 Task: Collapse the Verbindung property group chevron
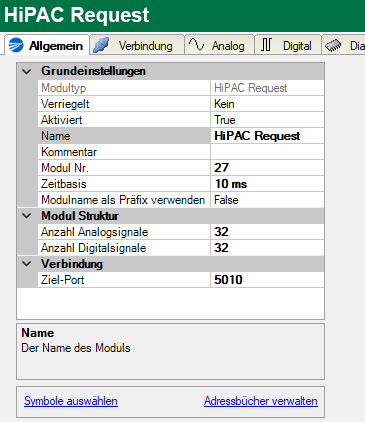[x=27, y=264]
